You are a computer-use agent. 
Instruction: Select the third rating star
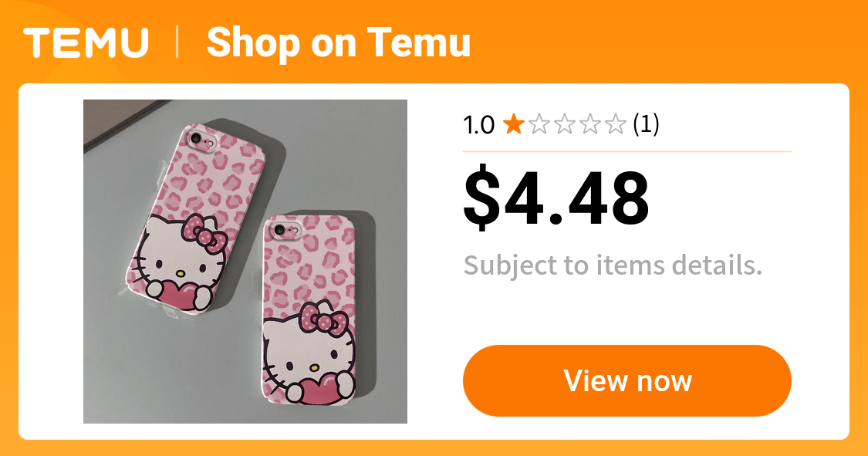tap(564, 124)
